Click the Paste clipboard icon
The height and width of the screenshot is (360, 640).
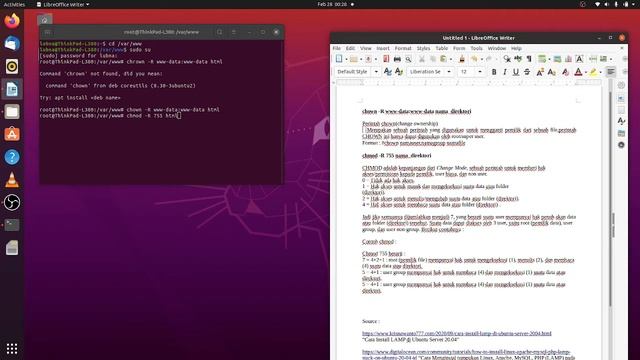click(x=444, y=59)
